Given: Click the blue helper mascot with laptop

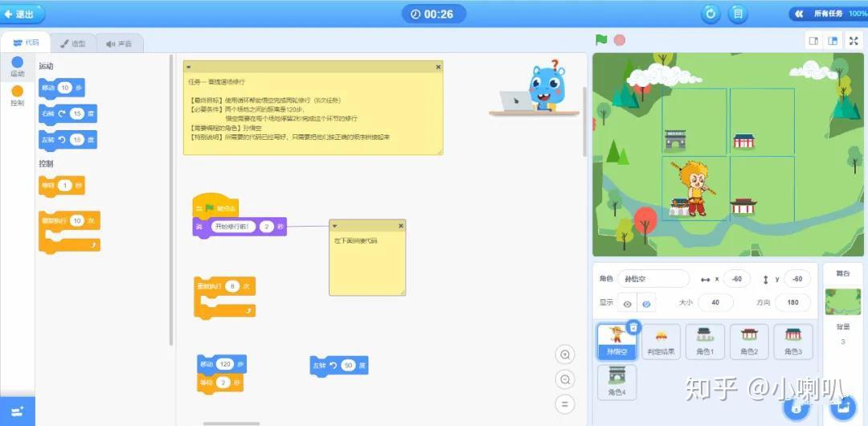Looking at the screenshot, I should tap(534, 88).
